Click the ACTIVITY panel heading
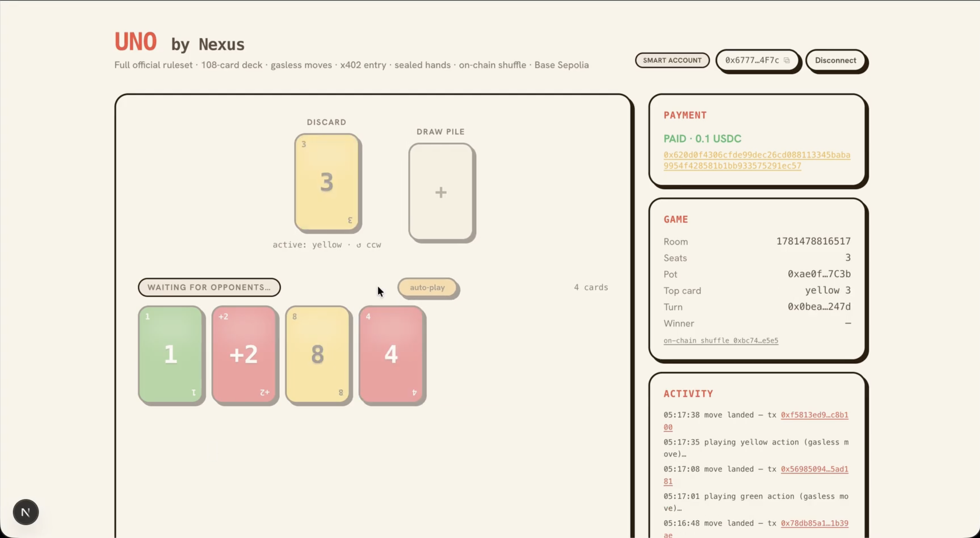Viewport: 980px width, 538px height. 688,393
